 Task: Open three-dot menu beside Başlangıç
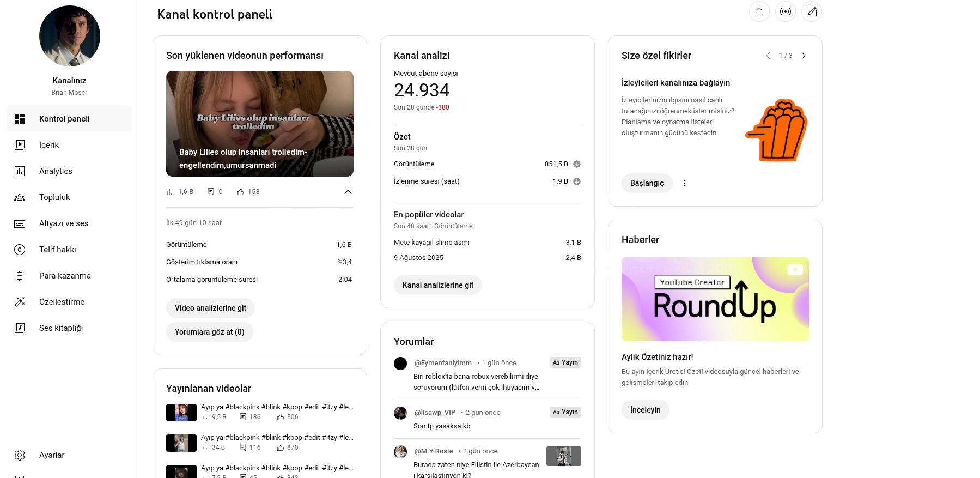pos(685,183)
